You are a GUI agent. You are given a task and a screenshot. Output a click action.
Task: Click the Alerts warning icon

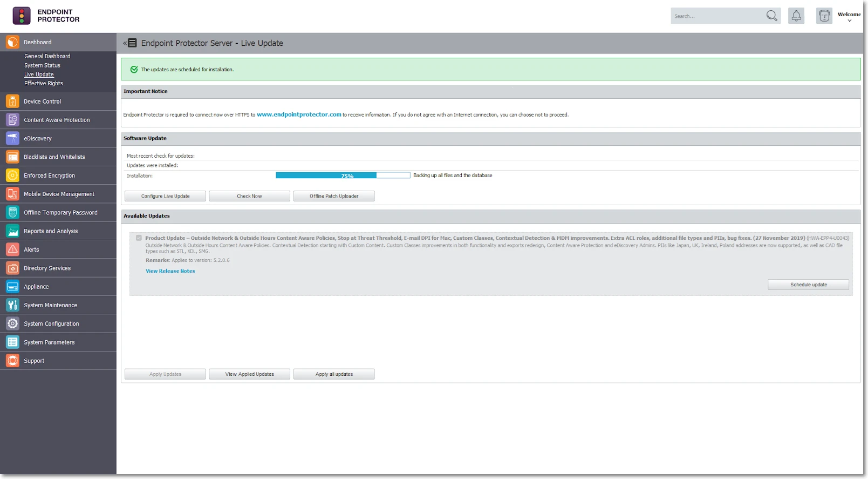click(12, 249)
